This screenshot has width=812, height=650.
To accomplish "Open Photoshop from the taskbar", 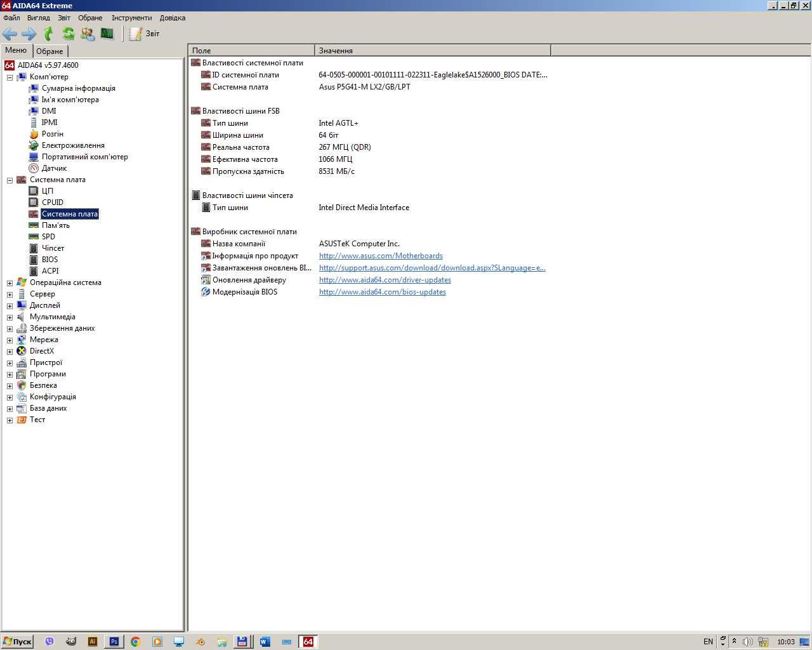I will pos(114,642).
